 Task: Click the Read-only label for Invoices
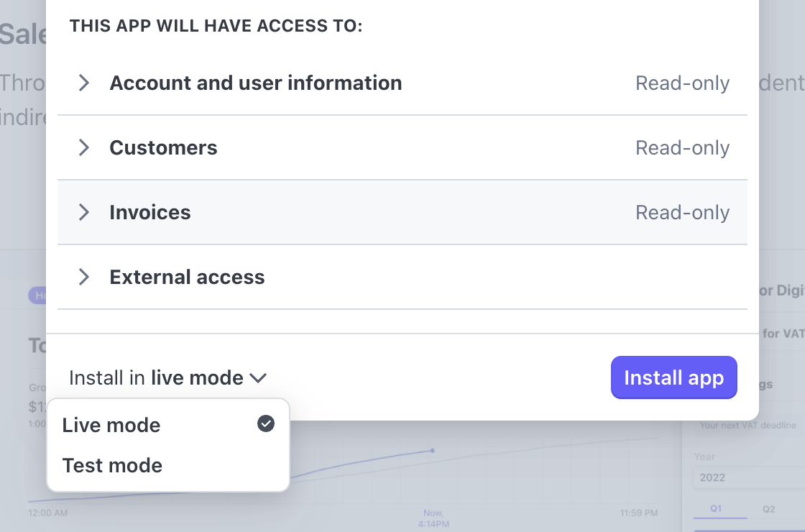[682, 213]
